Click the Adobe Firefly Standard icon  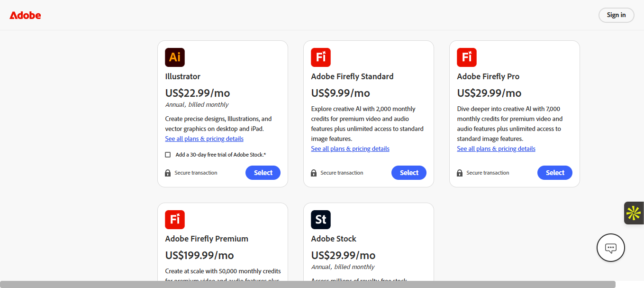[x=321, y=57]
